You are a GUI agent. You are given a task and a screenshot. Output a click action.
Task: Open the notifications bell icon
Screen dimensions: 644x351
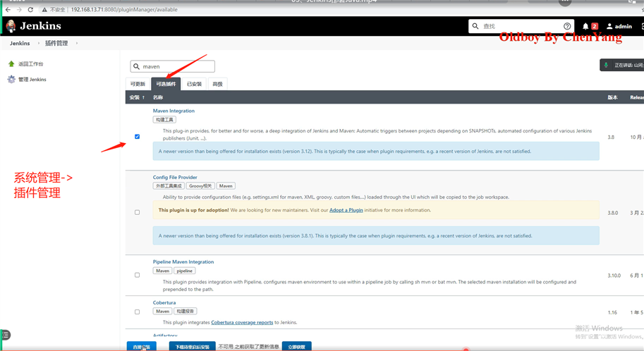coord(585,26)
